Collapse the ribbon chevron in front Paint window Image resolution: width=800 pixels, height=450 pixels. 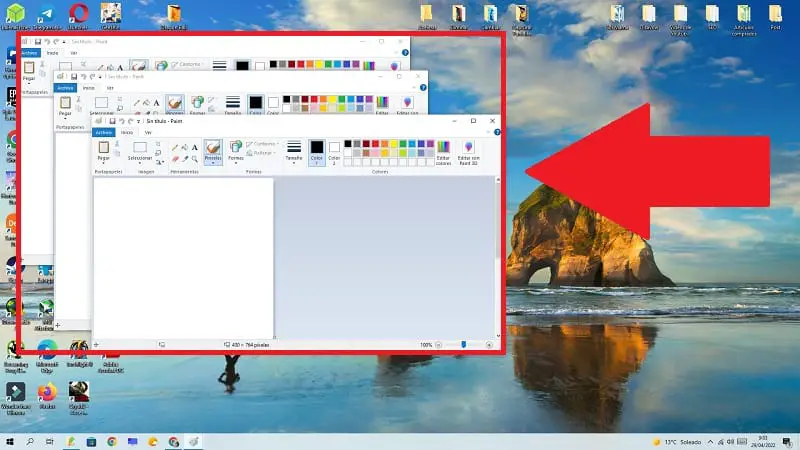[488, 132]
